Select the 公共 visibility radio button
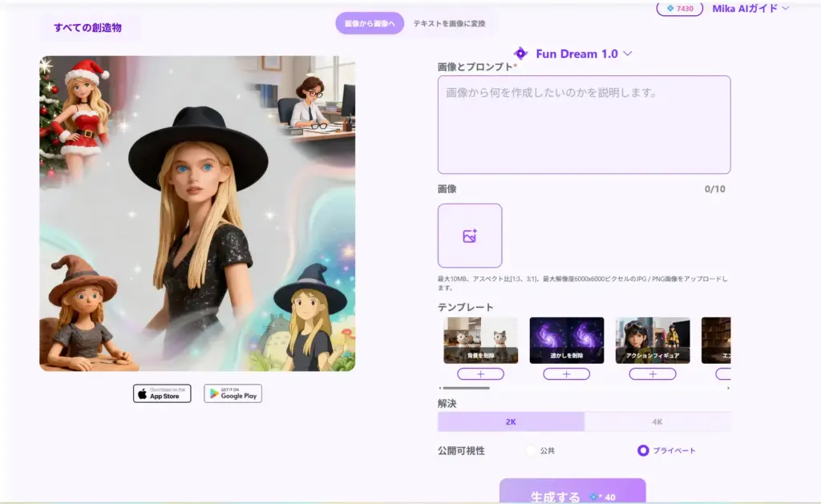This screenshot has width=821, height=504. point(531,450)
